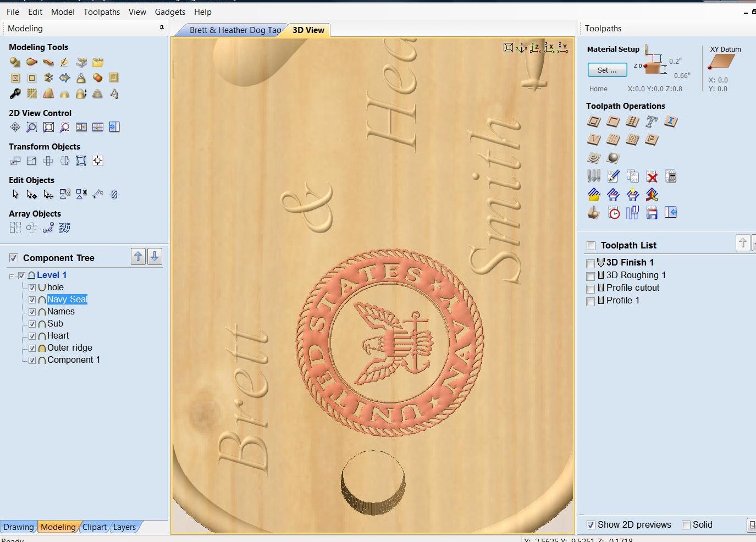Click the Align Objects icon

[x=98, y=161]
